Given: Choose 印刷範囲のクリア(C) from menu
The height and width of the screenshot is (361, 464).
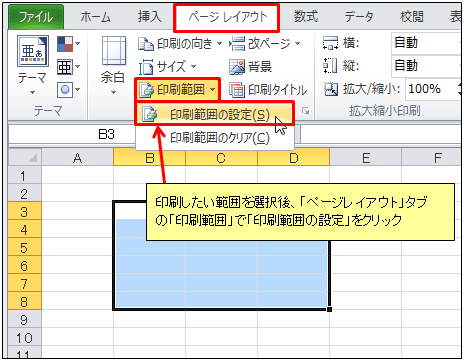Looking at the screenshot, I should [x=215, y=137].
